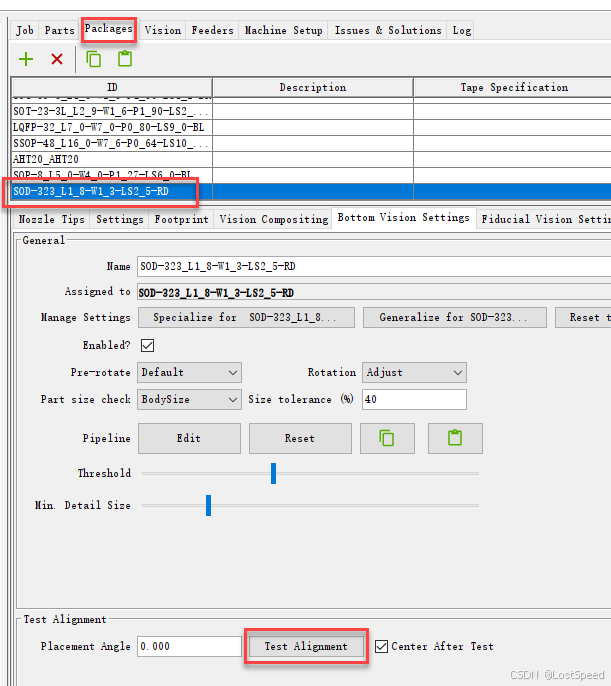
Task: Open the Rotation dropdown set to Adjust
Action: (x=414, y=372)
